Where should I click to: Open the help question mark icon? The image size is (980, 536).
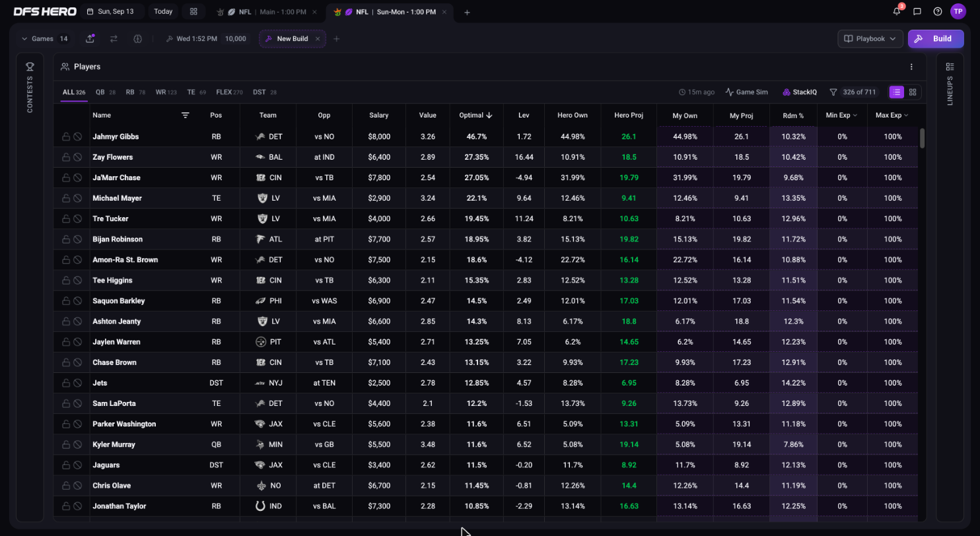point(938,11)
